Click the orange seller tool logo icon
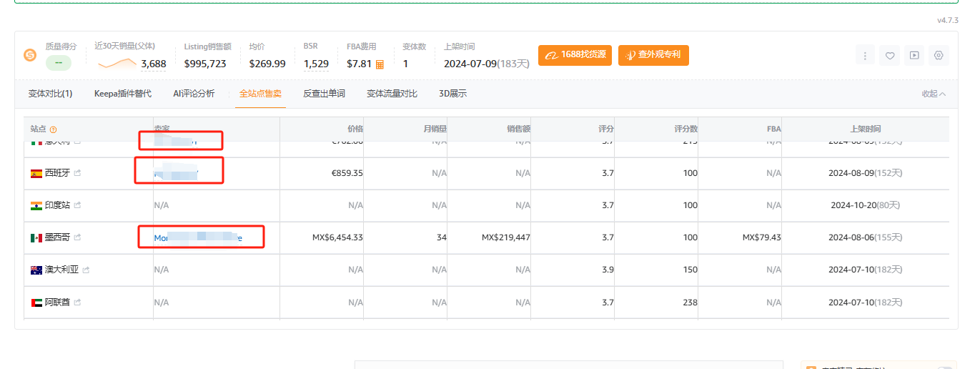 (x=30, y=55)
